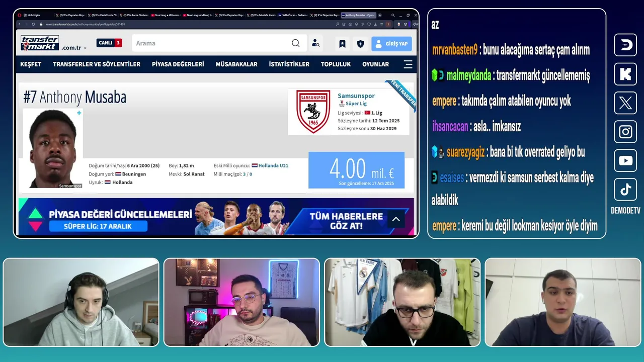The image size is (644, 362).
Task: Click Anthony Musaba's profile photo
Action: point(53,149)
